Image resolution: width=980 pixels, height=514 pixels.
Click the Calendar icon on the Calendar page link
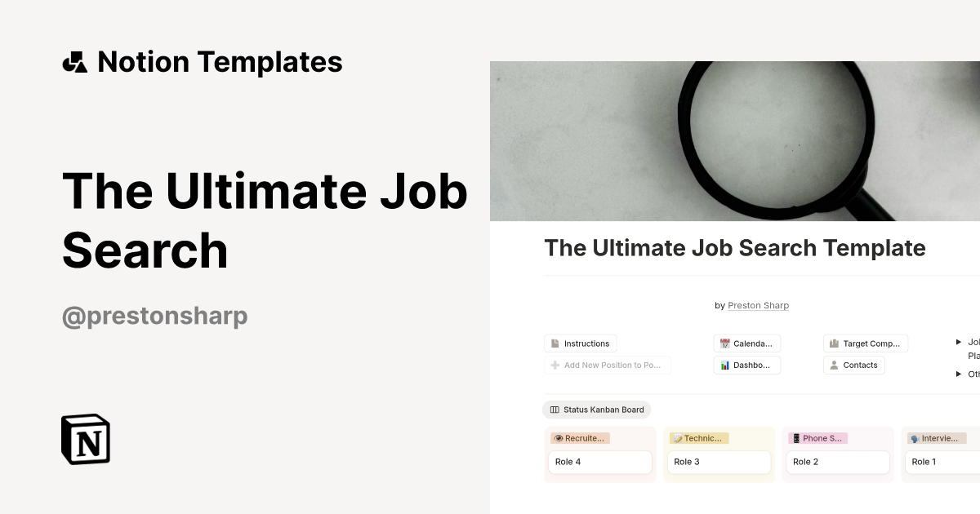click(x=724, y=343)
